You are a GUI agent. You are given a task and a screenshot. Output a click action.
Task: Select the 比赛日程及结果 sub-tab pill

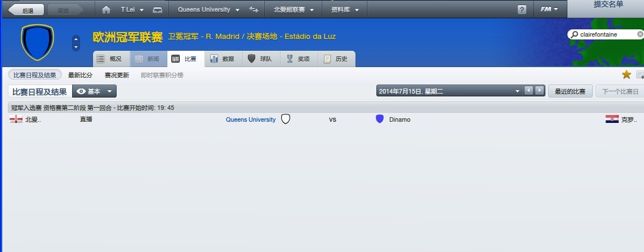click(35, 75)
